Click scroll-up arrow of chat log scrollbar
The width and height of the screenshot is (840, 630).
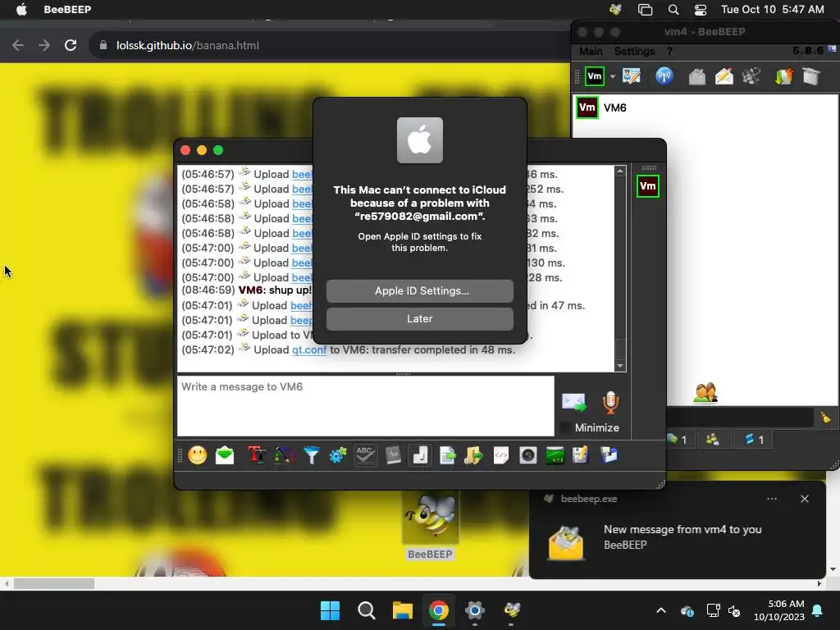[x=620, y=171]
